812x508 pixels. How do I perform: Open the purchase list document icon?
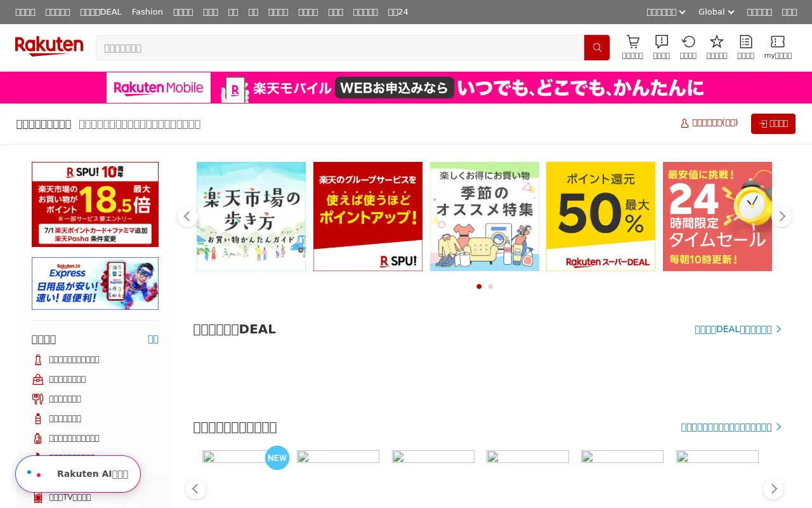[x=746, y=42]
